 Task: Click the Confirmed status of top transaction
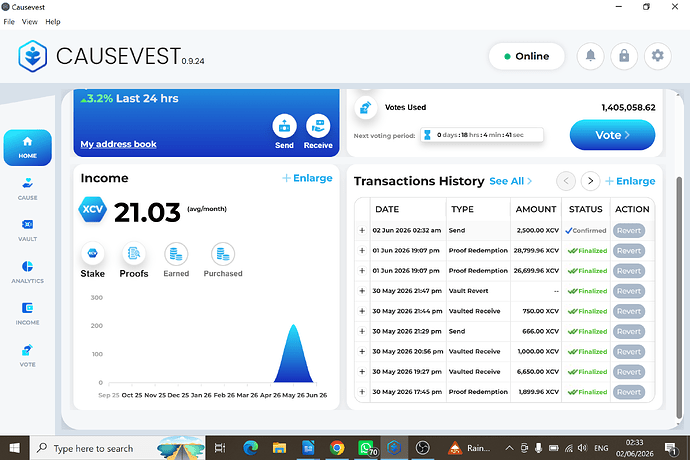pyautogui.click(x=586, y=231)
